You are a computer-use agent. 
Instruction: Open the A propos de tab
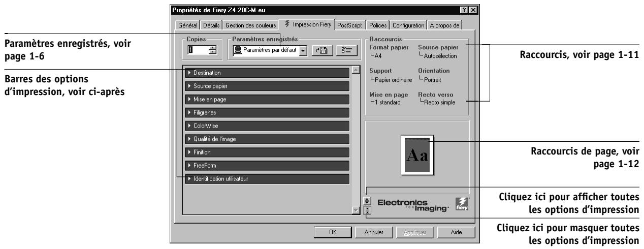(444, 24)
